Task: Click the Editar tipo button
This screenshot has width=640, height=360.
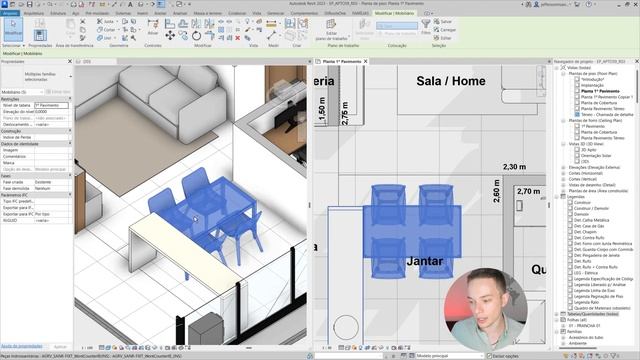Action: pos(58,92)
